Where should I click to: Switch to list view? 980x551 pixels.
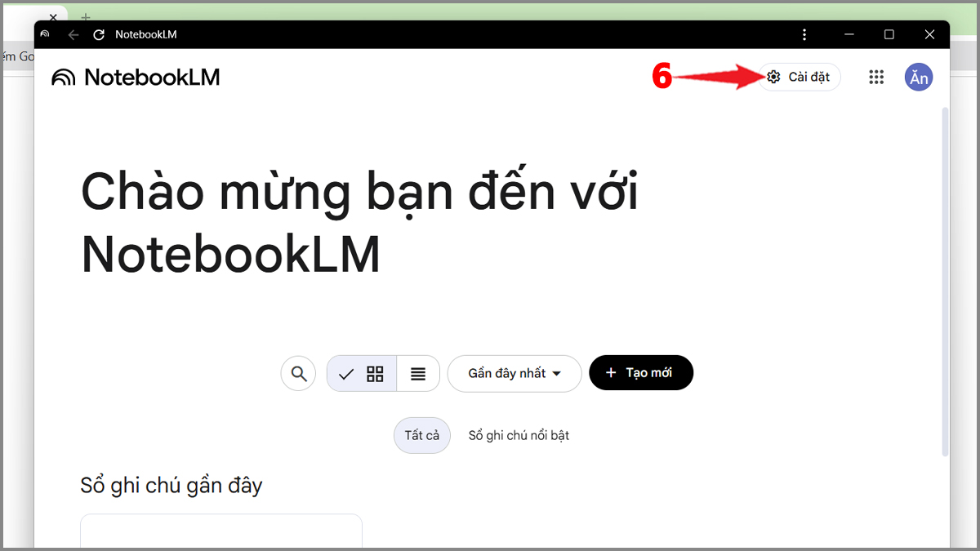coord(418,374)
